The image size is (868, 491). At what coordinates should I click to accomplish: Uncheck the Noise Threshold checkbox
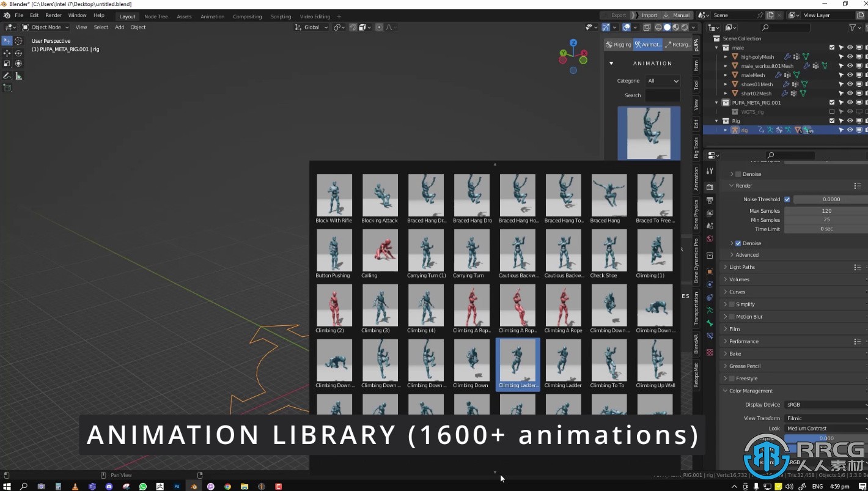pos(787,199)
